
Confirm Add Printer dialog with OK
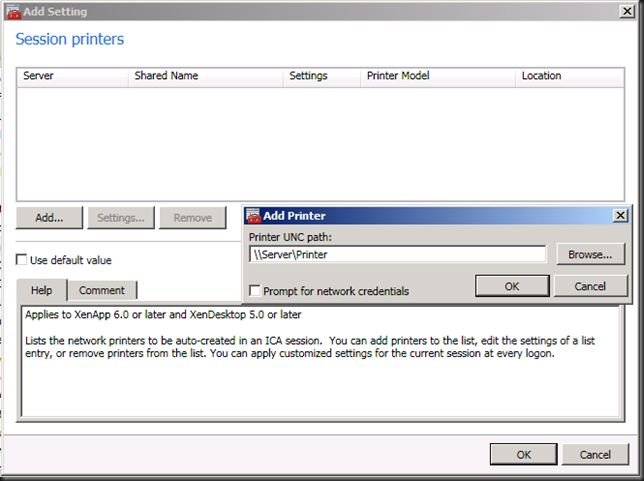coord(512,286)
